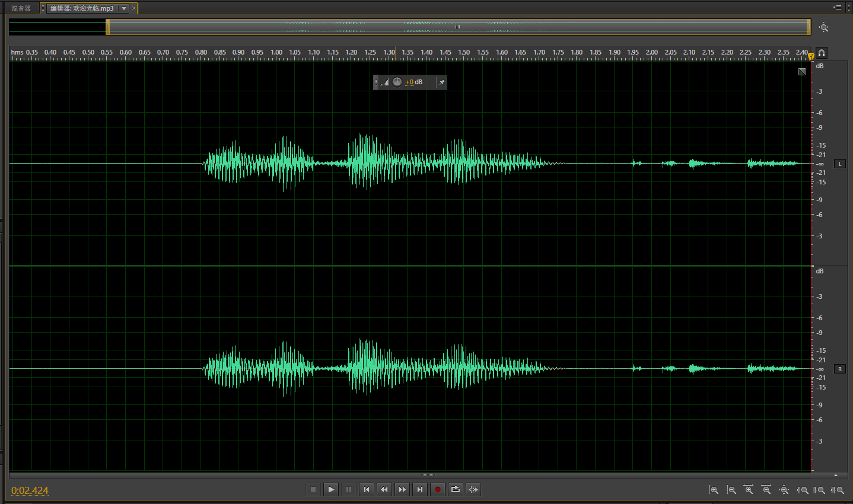Click the Pause button in transport

pyautogui.click(x=349, y=489)
